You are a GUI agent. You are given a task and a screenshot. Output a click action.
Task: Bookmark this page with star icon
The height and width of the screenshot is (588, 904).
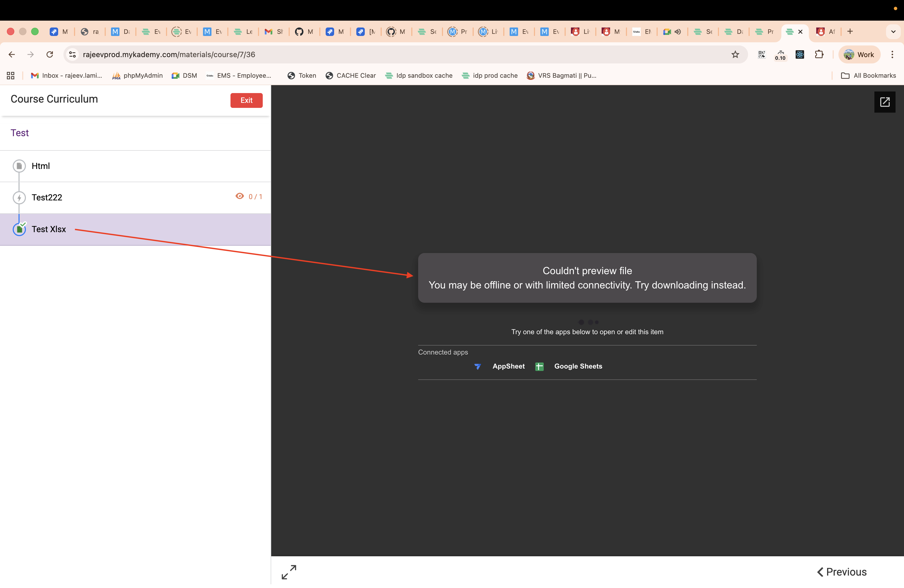(x=735, y=54)
